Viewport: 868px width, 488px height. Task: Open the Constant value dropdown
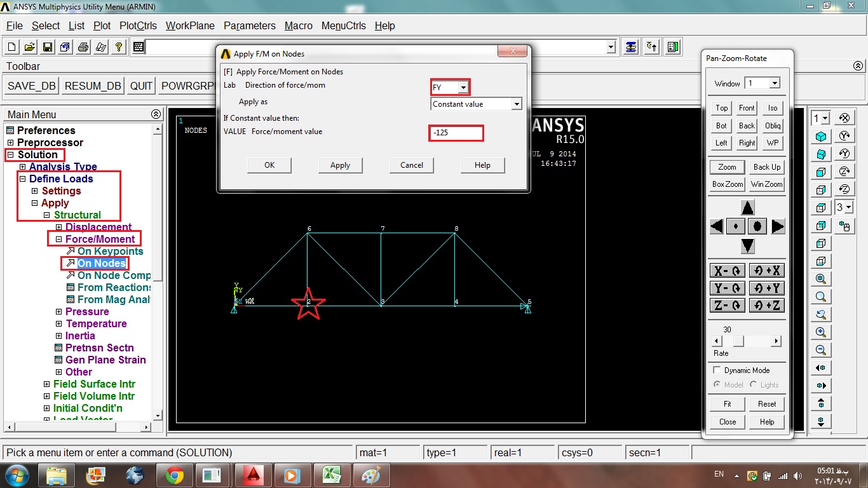click(x=517, y=104)
